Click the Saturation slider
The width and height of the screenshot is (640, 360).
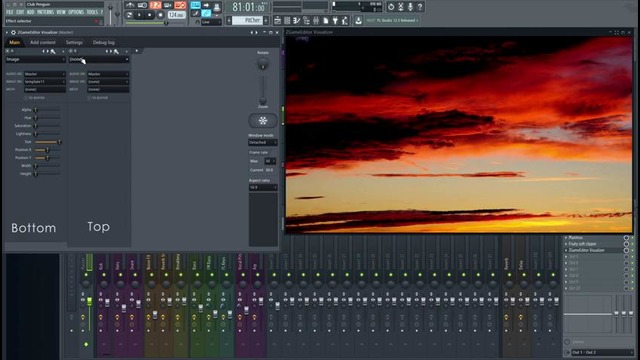[x=47, y=126]
